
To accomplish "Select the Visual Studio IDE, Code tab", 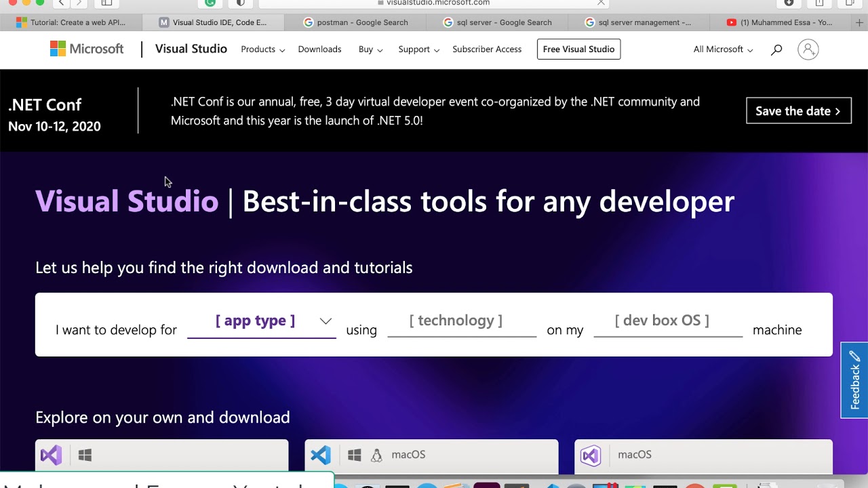I will [x=214, y=22].
